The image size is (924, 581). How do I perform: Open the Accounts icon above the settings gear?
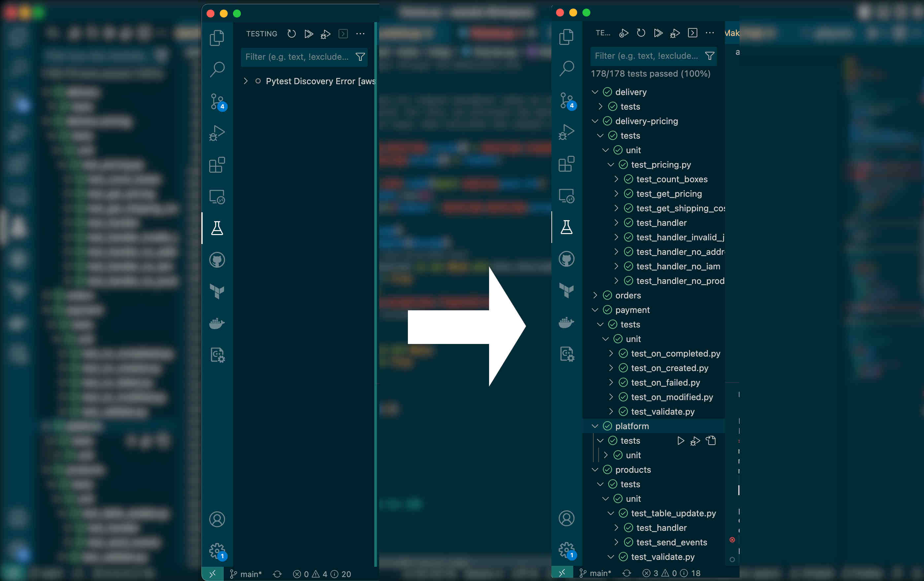coord(217,519)
